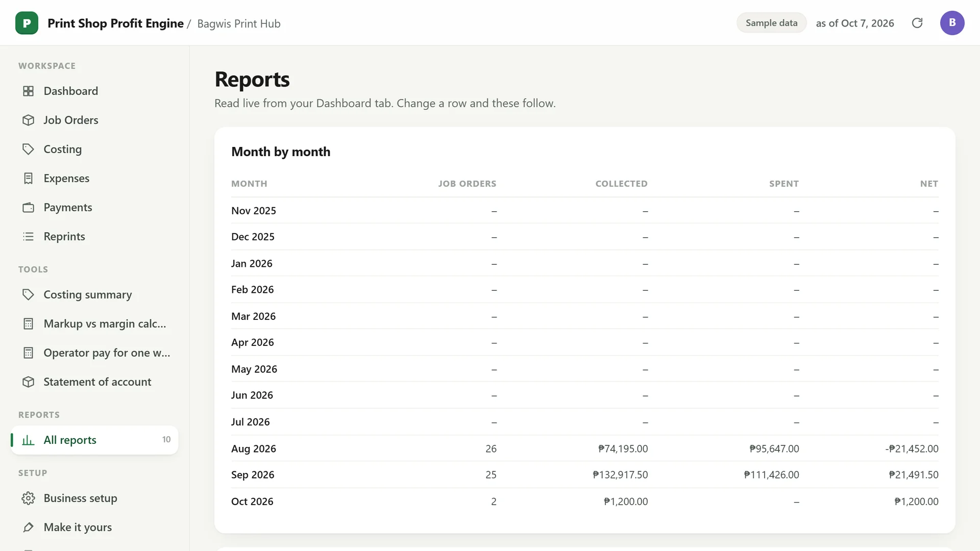Click the JOB ORDERS column header
This screenshot has height=551, width=980.
tap(467, 184)
